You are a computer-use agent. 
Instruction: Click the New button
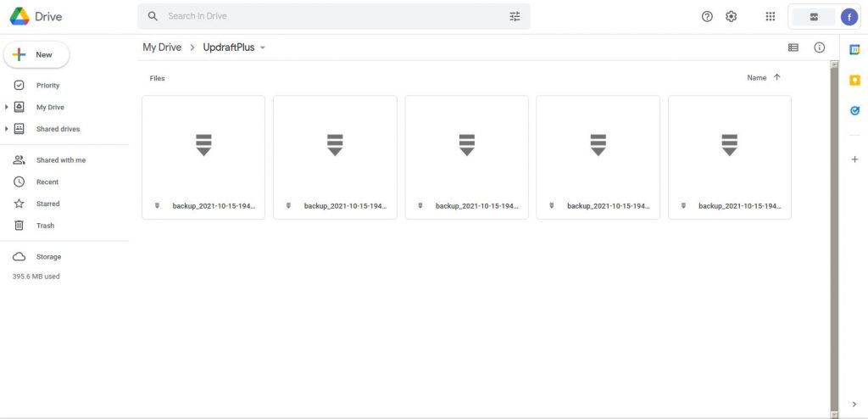[36, 55]
